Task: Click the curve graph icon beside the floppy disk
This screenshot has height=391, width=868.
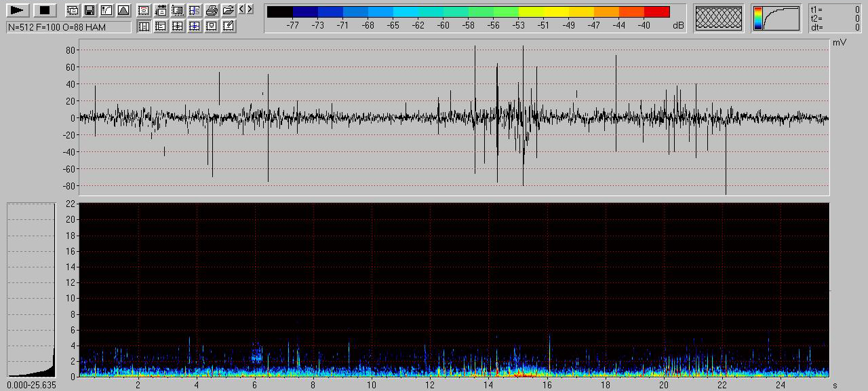Action: click(106, 10)
